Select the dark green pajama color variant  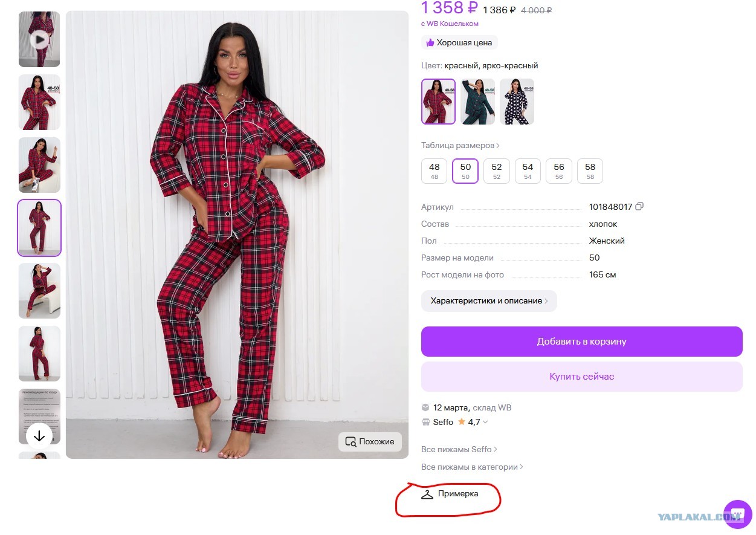477,102
